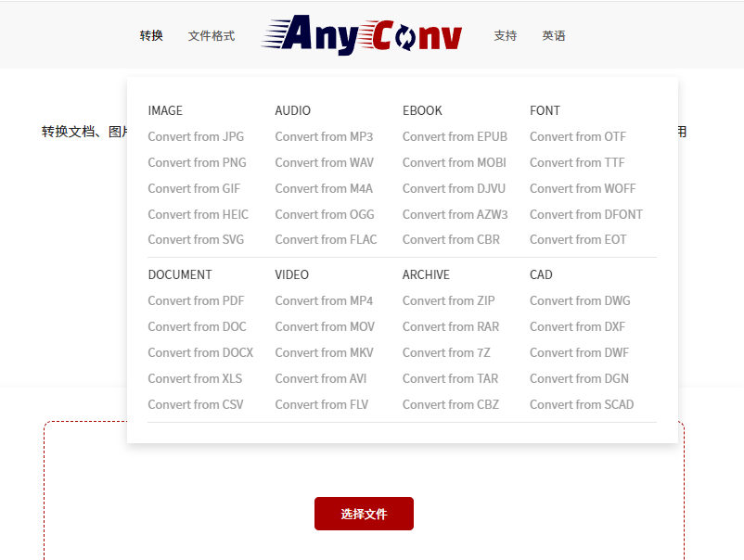
Task: Select Convert from EPUB
Action: tap(455, 136)
